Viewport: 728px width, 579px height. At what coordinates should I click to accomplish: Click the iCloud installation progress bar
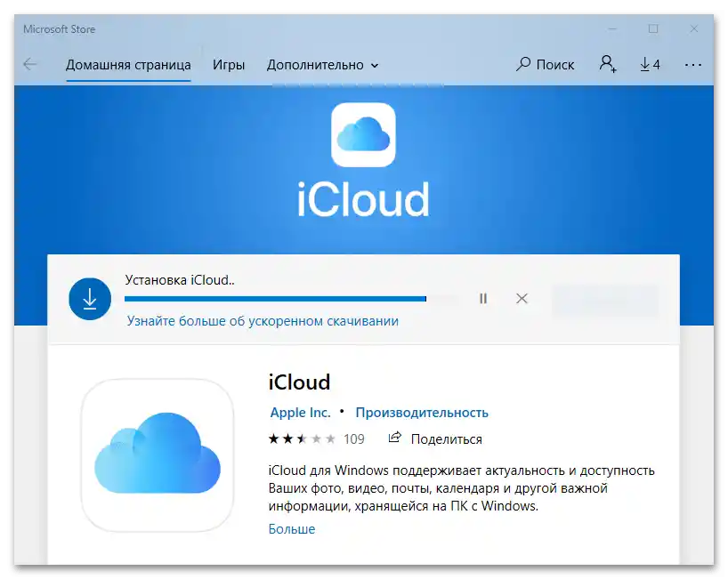pos(292,299)
